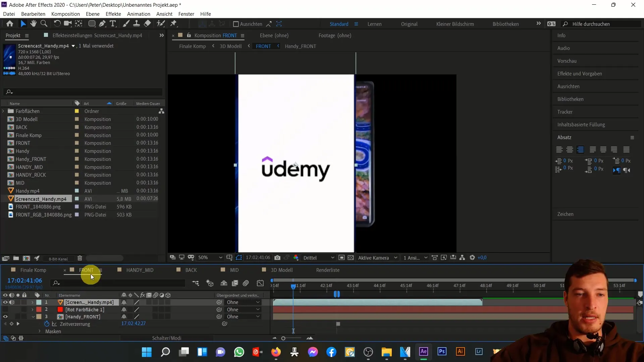Expand the 3D Modell composition tree item

(x=3, y=119)
